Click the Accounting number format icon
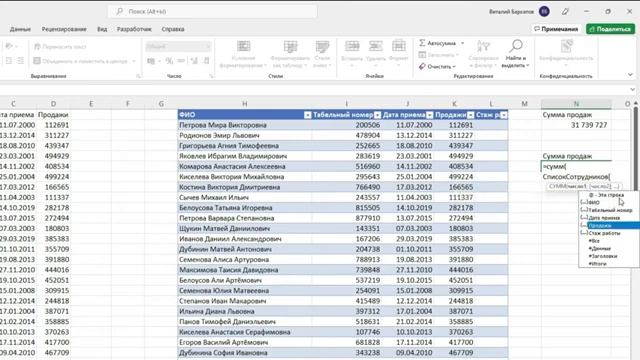The image size is (640, 360). [x=151, y=61]
